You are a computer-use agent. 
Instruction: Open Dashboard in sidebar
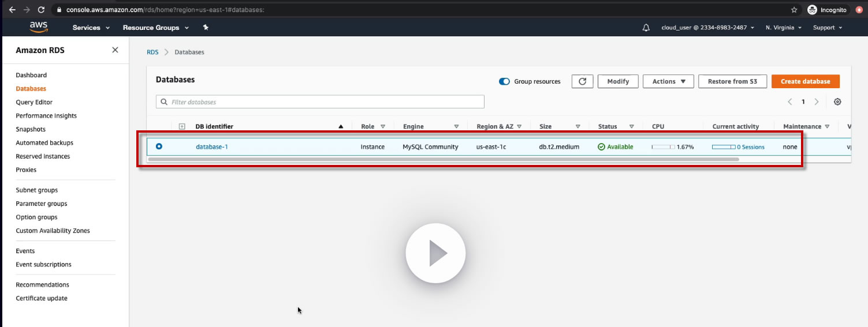tap(31, 75)
